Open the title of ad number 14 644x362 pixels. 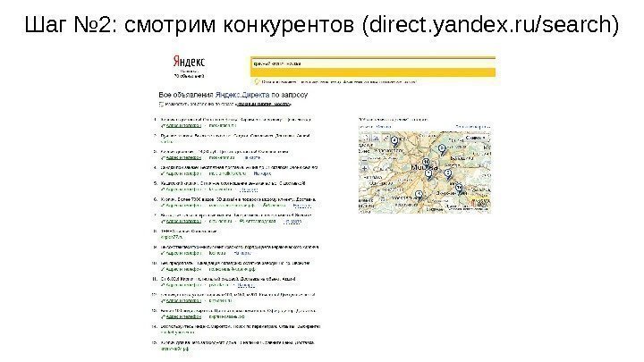click(241, 327)
